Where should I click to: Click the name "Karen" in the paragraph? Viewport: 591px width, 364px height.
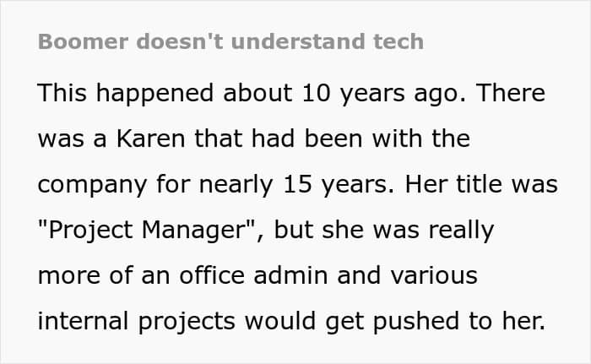(151, 139)
